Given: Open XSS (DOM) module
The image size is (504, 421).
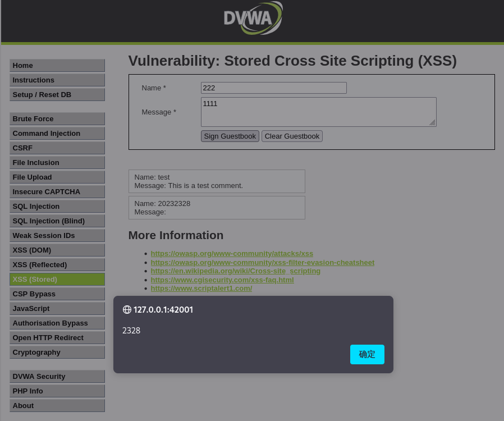Looking at the screenshot, I should click(57, 250).
